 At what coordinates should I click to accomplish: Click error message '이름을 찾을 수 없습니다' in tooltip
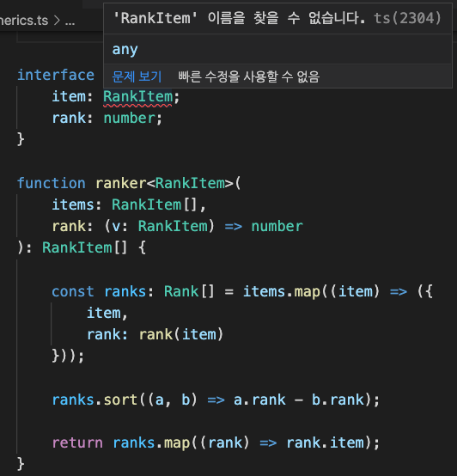point(286,18)
